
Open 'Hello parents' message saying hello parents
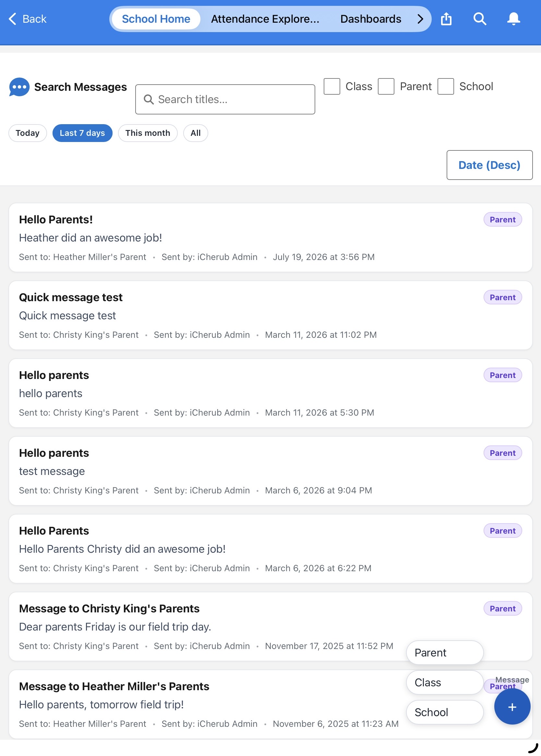click(270, 393)
